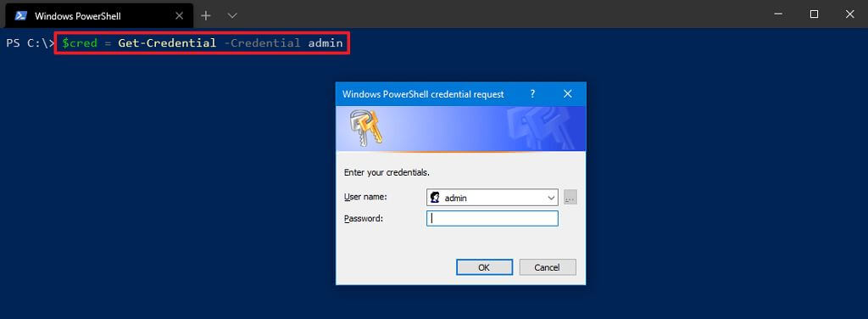Screen dimensions: 868x319
Task: Close the credential request dialog
Action: click(x=567, y=93)
